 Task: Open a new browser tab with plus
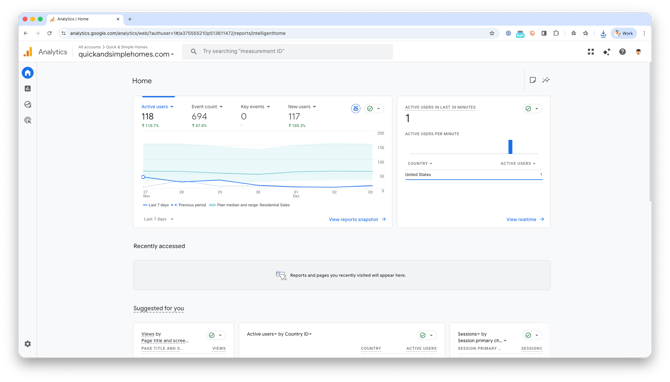pyautogui.click(x=130, y=19)
